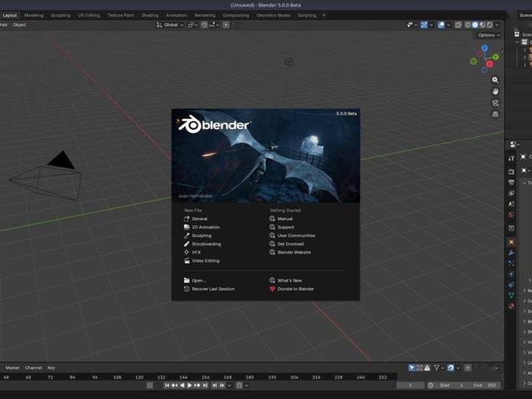Viewport: 532px width, 399px height.
Task: Switch orthographic perspective grid icon
Action: tap(495, 114)
